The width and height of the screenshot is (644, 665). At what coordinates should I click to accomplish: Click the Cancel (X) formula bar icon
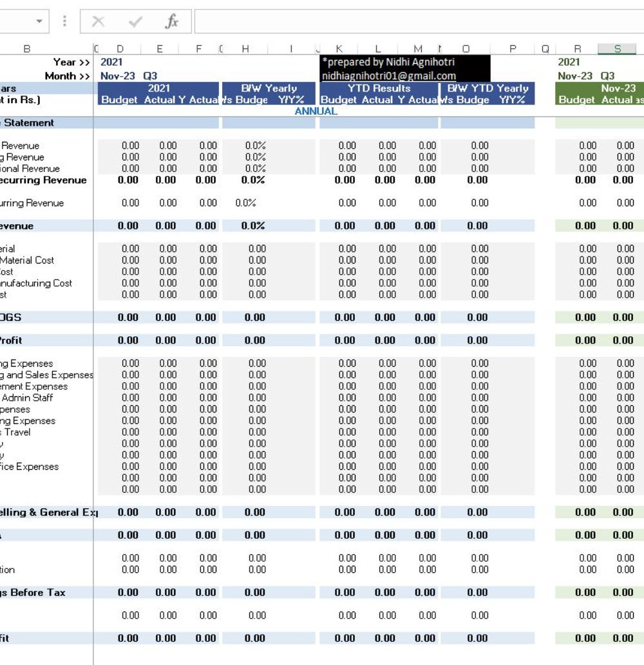click(x=99, y=21)
